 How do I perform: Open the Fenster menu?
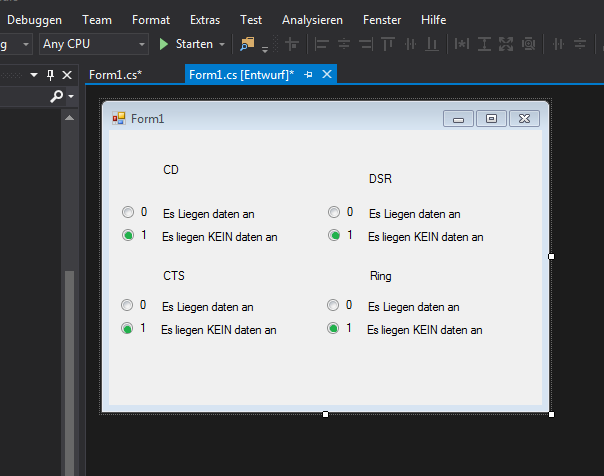382,20
